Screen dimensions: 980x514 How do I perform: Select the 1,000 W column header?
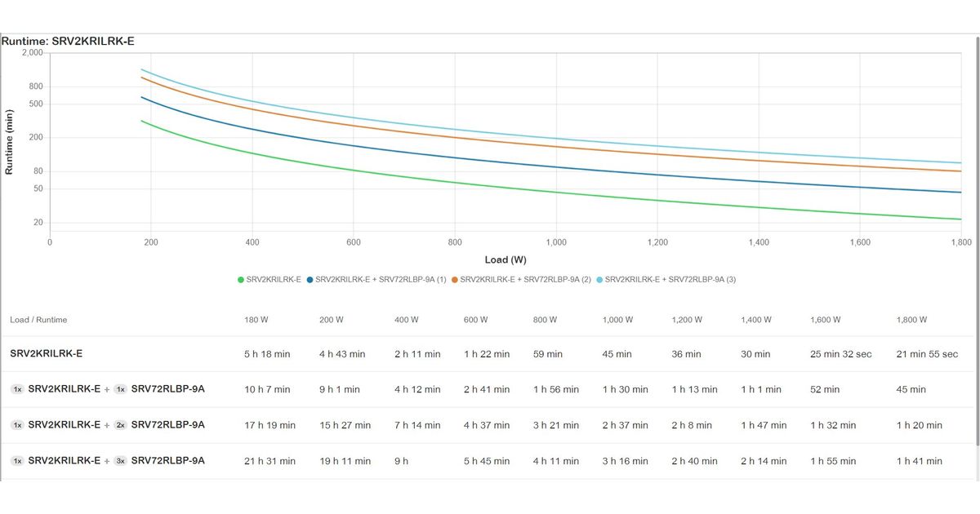point(617,320)
